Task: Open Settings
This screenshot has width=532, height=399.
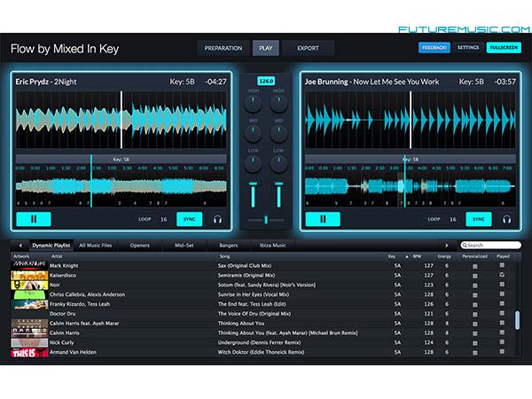Action: [468, 48]
